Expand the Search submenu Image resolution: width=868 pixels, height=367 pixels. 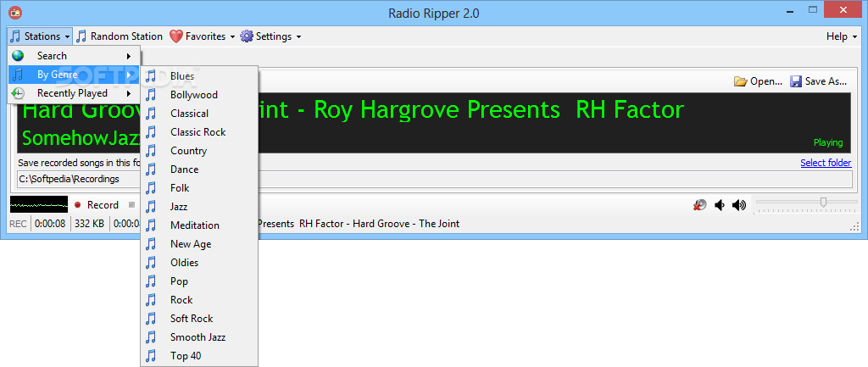74,56
